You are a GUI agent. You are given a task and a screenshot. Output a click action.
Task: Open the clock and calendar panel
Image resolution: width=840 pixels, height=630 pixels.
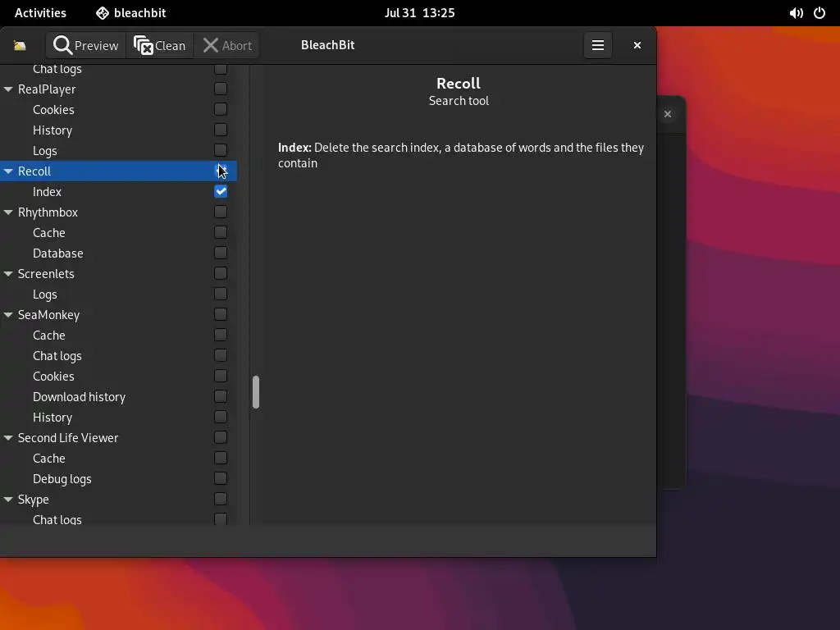pyautogui.click(x=419, y=13)
